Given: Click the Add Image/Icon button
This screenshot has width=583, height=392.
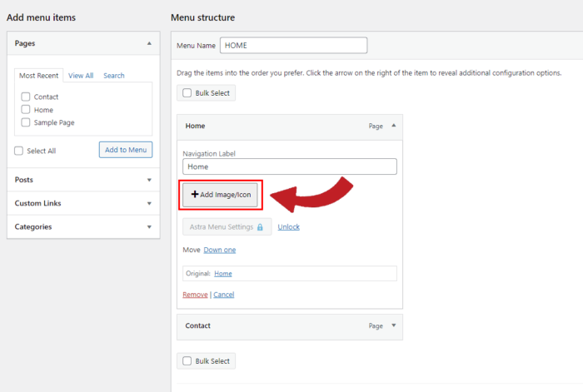Looking at the screenshot, I should coord(222,194).
